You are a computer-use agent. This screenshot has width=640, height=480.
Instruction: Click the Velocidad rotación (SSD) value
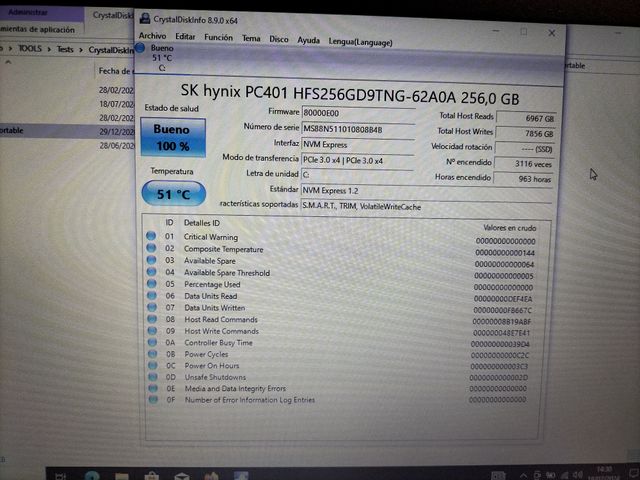(524, 149)
